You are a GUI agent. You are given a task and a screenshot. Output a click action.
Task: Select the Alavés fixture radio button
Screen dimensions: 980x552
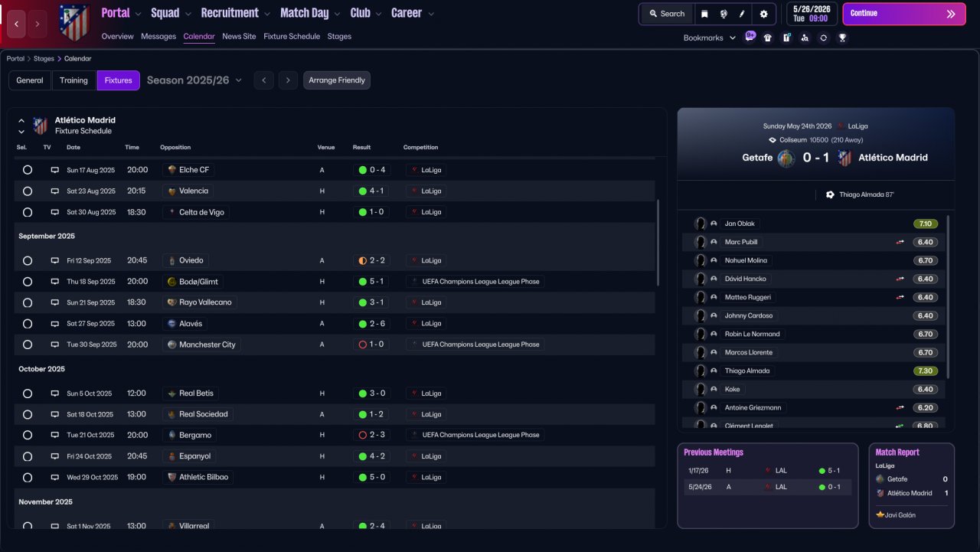28,324
